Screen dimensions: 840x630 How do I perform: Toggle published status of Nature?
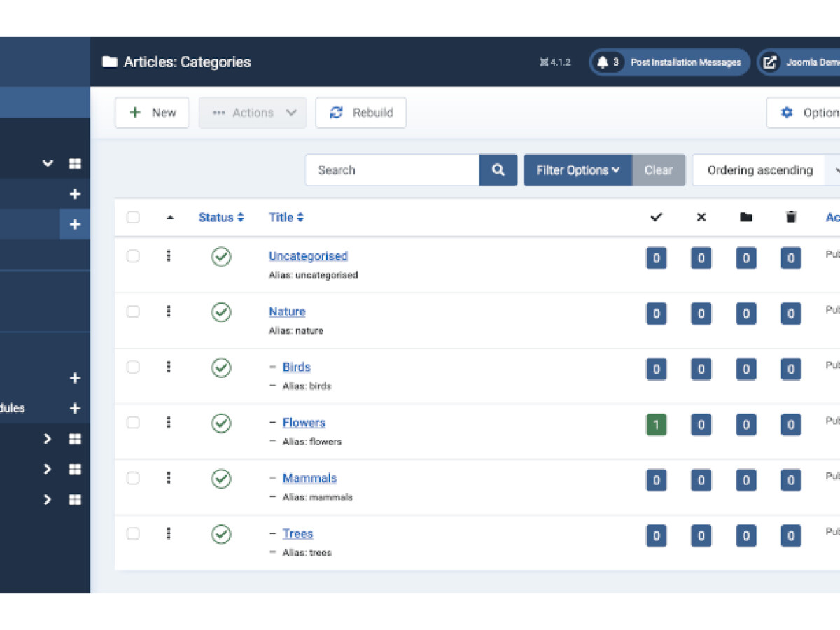221,312
